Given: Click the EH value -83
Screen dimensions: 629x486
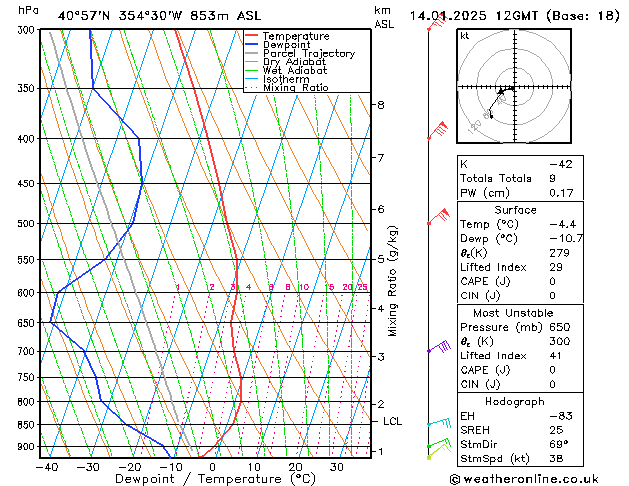Looking at the screenshot, I should [x=560, y=416].
